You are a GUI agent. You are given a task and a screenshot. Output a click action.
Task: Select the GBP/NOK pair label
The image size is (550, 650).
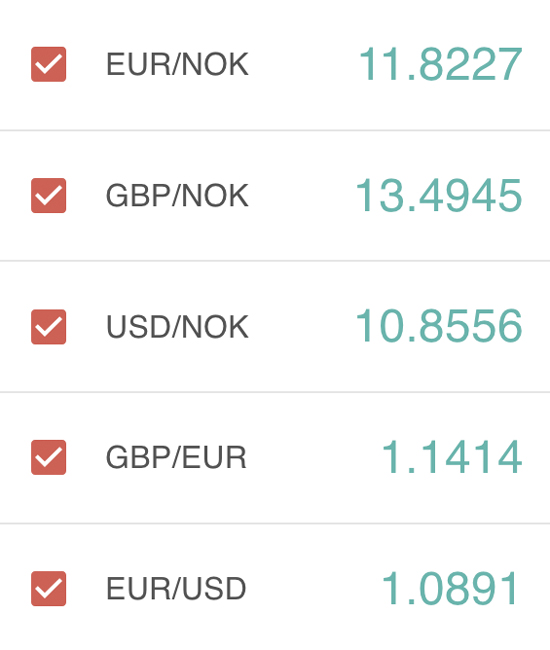tap(177, 196)
